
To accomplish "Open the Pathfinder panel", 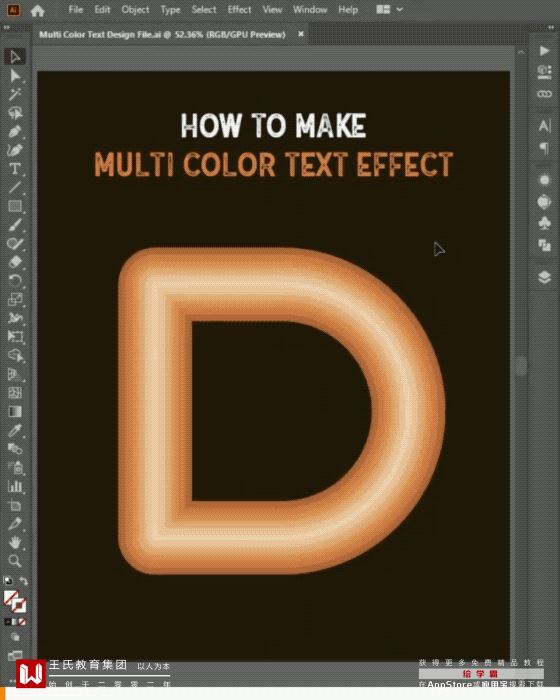I will tap(544, 245).
